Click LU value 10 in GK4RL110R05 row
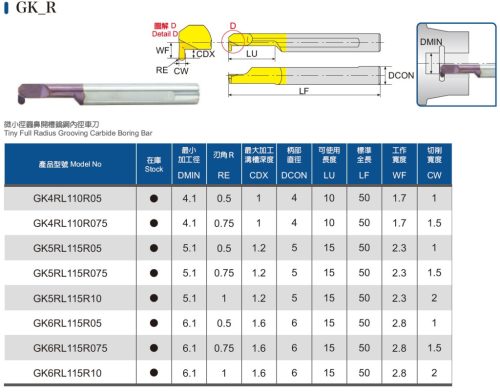This screenshot has height=392, width=500. pyautogui.click(x=329, y=198)
